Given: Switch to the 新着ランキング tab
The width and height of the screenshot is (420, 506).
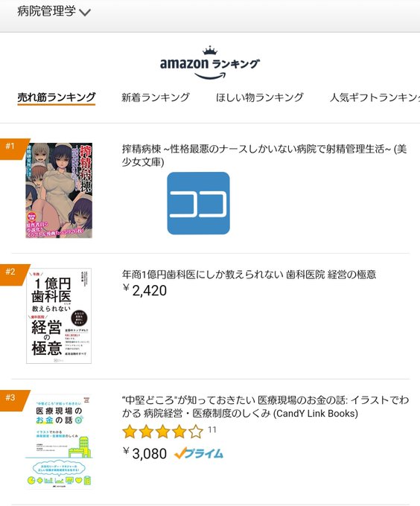Looking at the screenshot, I should tap(156, 97).
